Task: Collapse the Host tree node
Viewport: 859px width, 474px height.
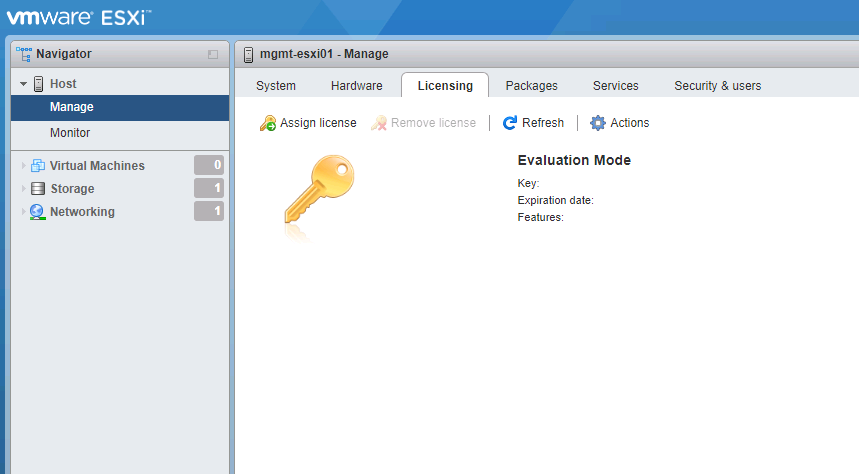Action: coord(24,84)
